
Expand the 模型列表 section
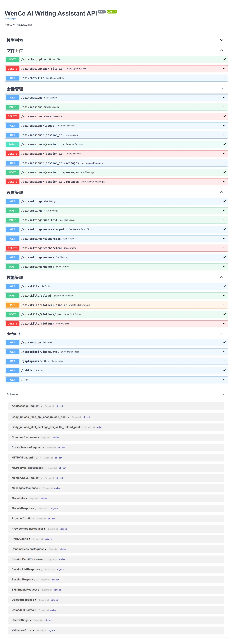coord(222,40)
